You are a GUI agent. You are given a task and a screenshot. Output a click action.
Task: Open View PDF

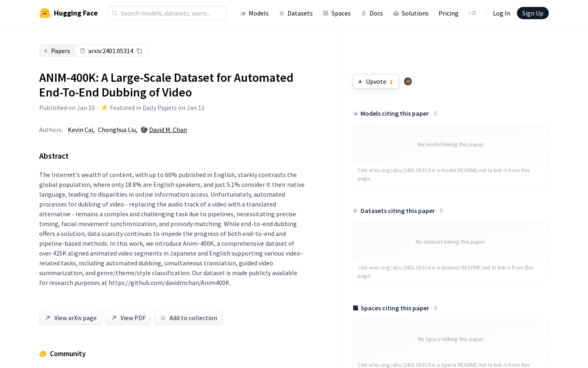coord(128,318)
